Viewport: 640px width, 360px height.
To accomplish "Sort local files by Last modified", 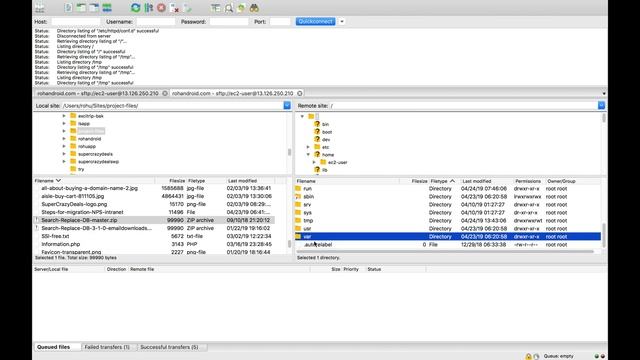I will tap(250, 180).
